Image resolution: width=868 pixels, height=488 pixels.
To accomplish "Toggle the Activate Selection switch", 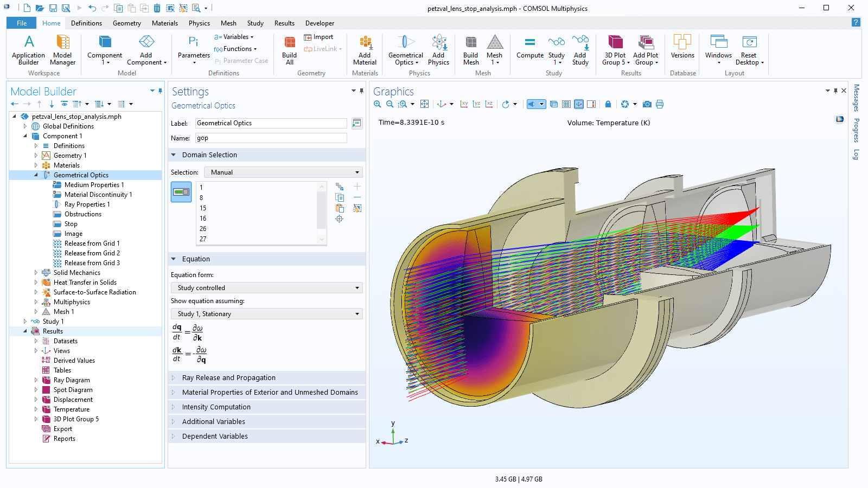I will pos(181,192).
